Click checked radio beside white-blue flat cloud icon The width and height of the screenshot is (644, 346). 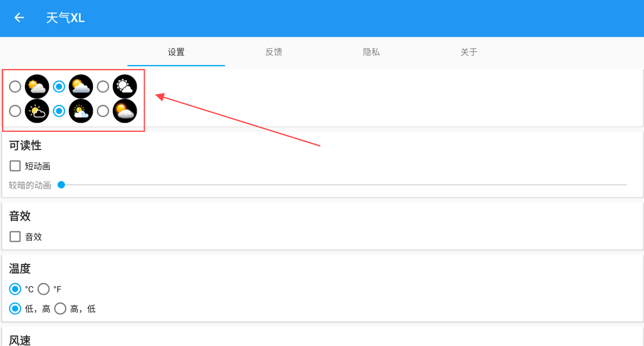[59, 111]
